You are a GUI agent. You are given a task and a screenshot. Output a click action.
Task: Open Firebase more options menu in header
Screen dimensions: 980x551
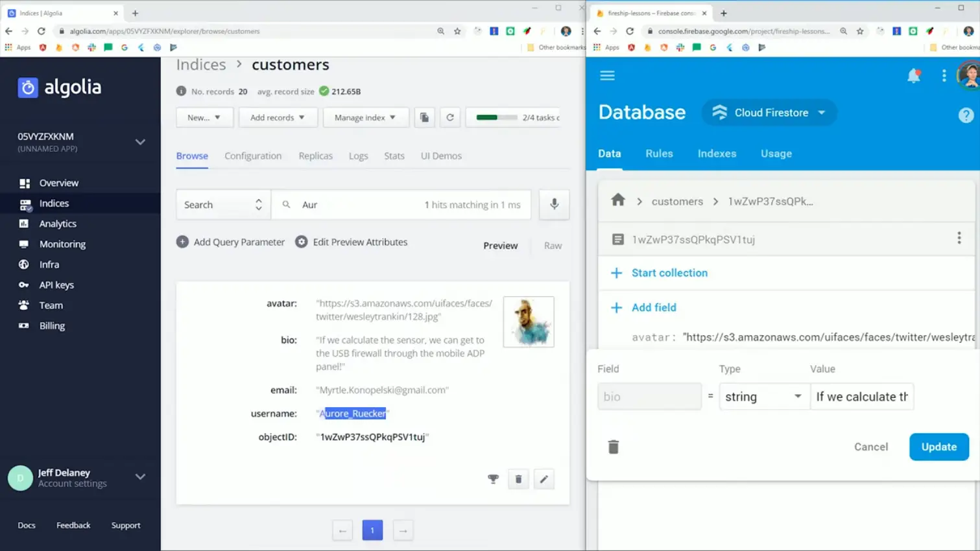coord(944,76)
